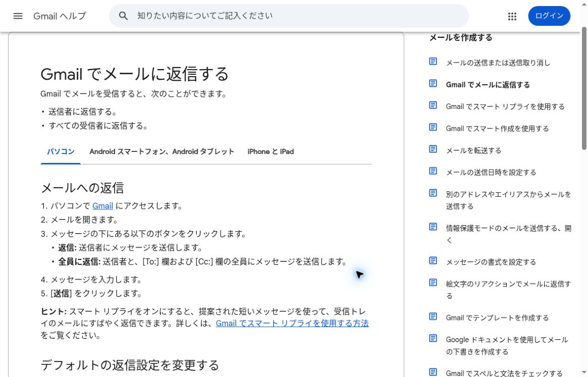Image resolution: width=588 pixels, height=377 pixels.
Task: Click article icon beside 別のアドレスやエイリアス
Action: (x=433, y=193)
